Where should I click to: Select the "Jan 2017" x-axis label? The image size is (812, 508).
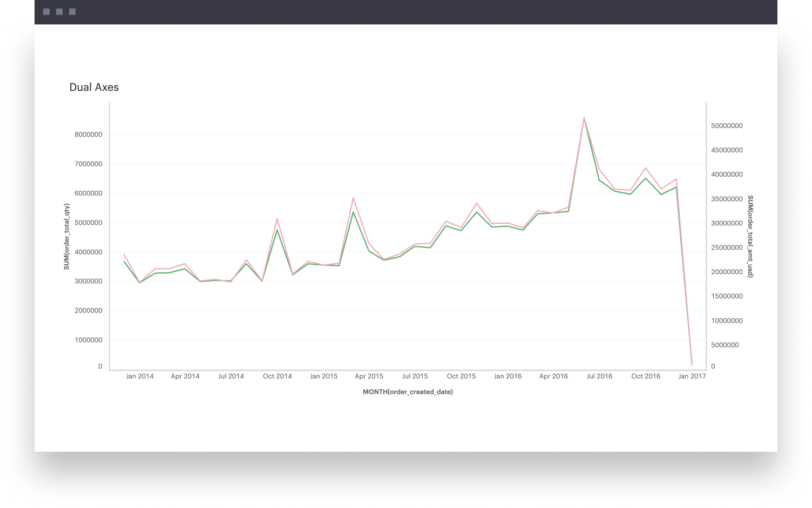[692, 376]
